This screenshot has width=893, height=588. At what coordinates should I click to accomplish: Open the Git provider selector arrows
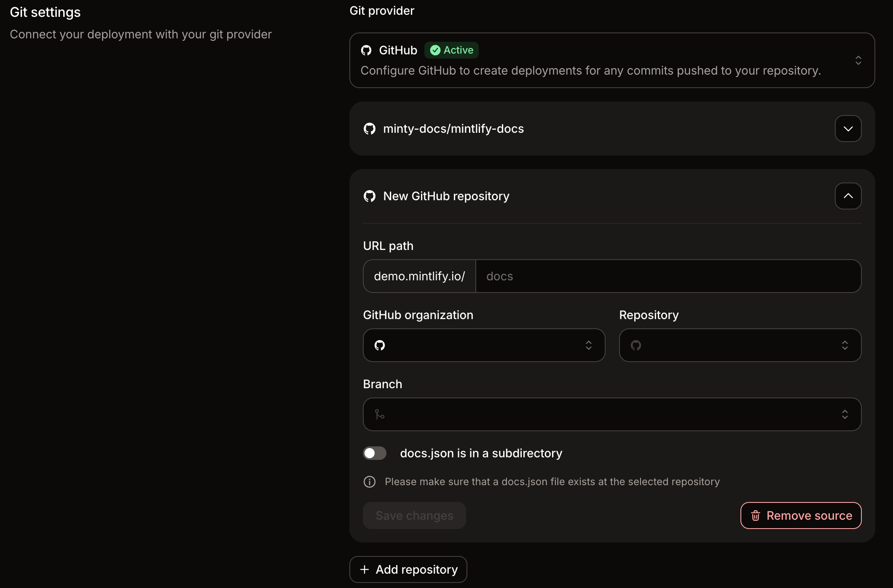pos(858,60)
